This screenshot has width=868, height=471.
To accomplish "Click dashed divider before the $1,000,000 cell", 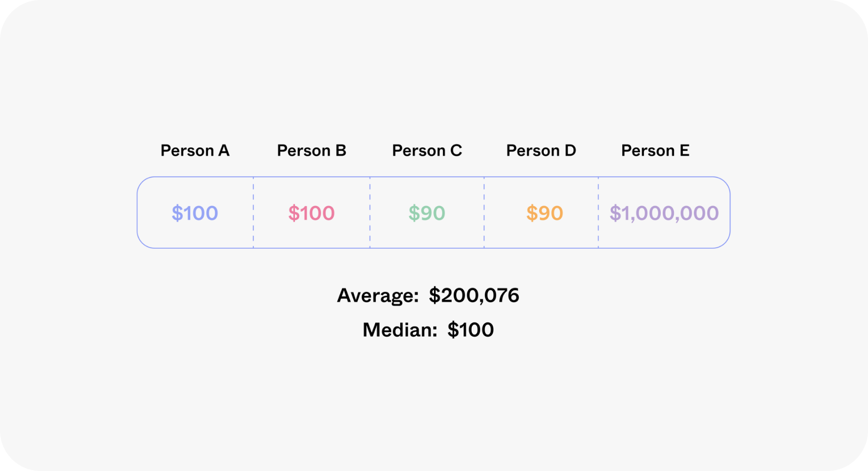I will tap(598, 213).
